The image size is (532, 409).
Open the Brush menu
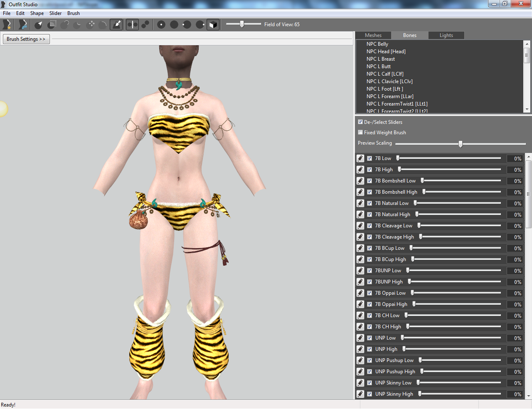74,13
